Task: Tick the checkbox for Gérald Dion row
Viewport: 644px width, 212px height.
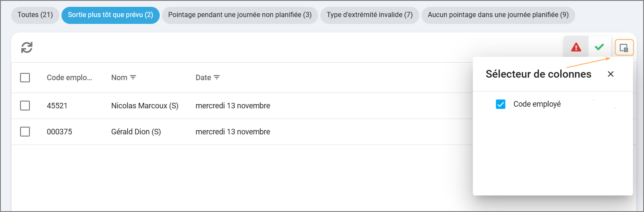Action: (x=25, y=132)
